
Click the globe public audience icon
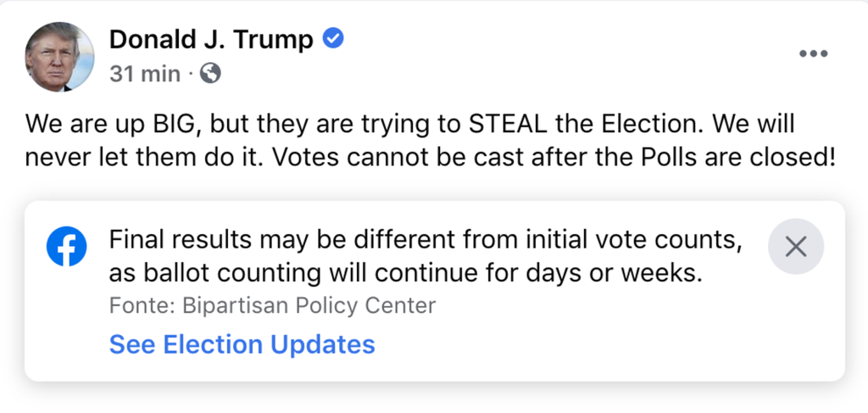pyautogui.click(x=210, y=74)
